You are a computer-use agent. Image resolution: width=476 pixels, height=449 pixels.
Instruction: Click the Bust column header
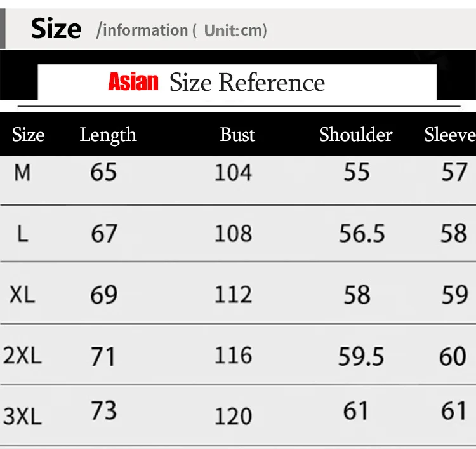point(237,135)
